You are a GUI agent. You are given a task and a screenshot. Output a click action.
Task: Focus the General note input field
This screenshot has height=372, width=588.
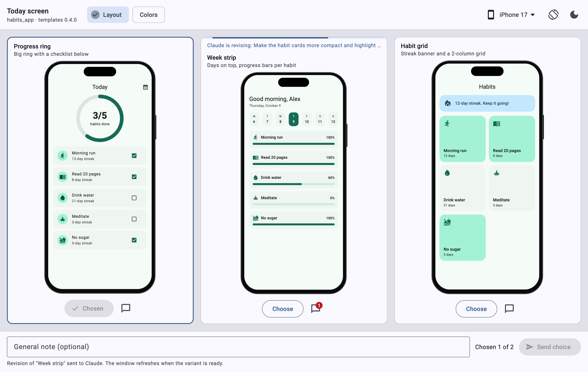pyautogui.click(x=238, y=347)
